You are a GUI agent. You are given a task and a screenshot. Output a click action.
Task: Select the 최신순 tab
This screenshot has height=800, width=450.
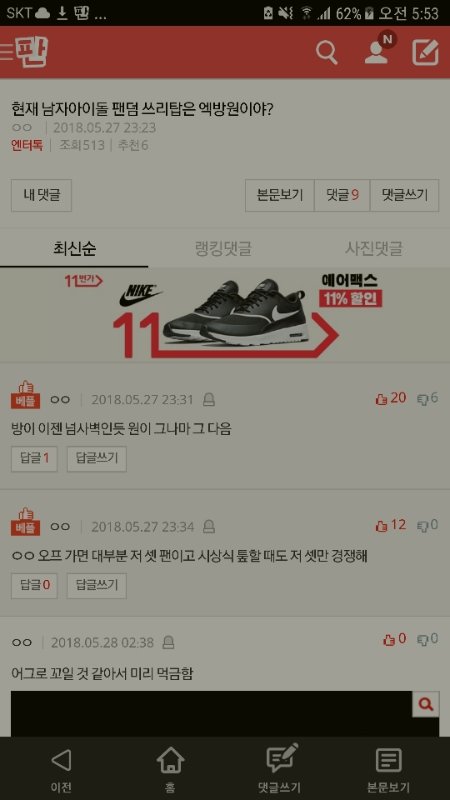tap(74, 249)
